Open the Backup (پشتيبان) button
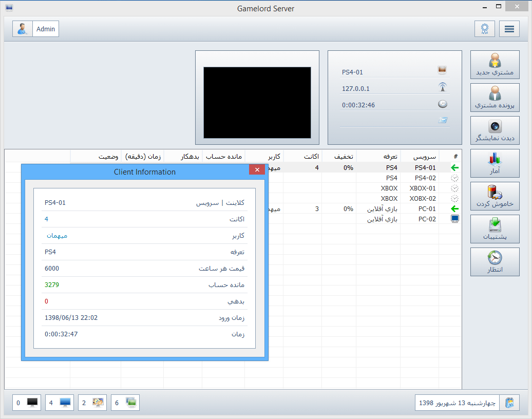Image resolution: width=532 pixels, height=419 pixels. coord(495,229)
